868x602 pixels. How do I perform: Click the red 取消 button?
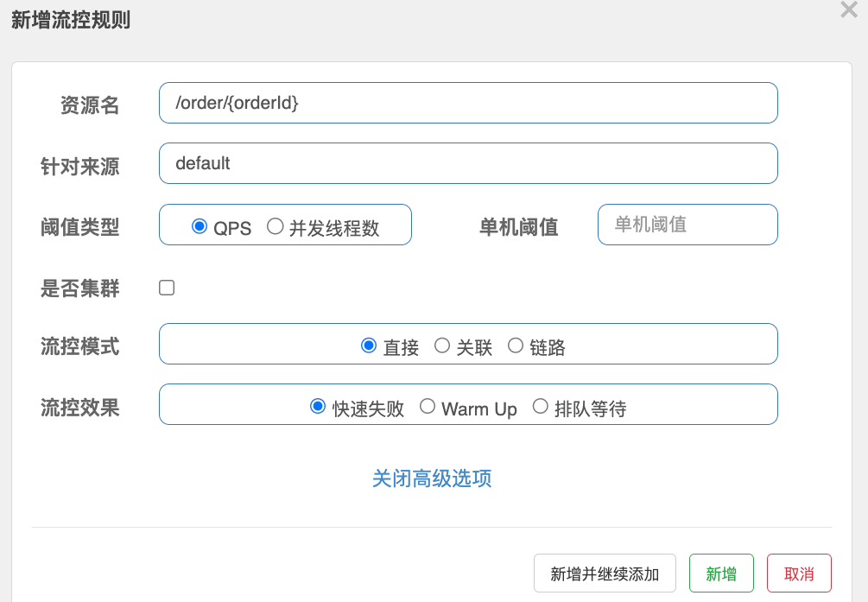tap(799, 573)
